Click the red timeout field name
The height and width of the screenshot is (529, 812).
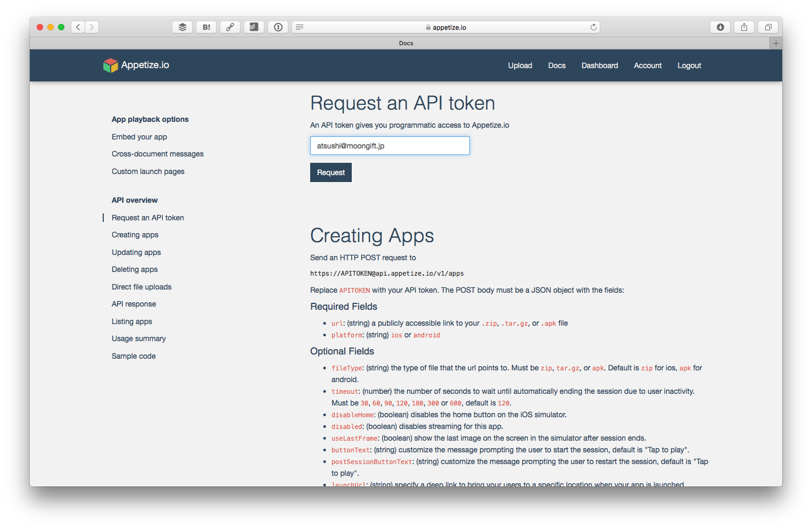(345, 392)
